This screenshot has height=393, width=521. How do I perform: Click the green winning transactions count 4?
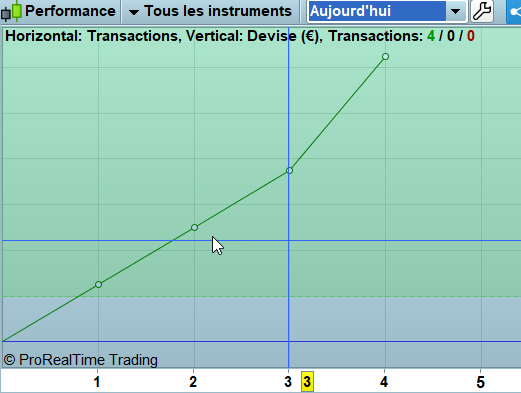[431, 36]
